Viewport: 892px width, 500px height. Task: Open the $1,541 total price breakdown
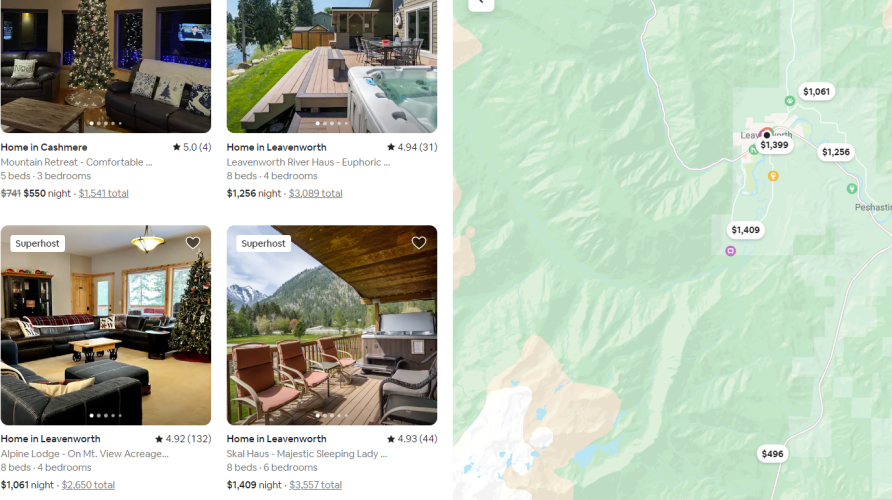pos(104,193)
